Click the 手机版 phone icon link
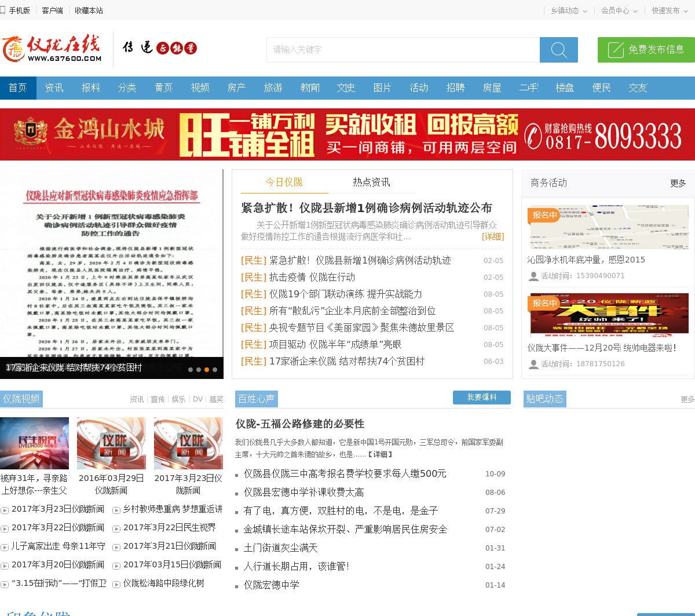 3,10
